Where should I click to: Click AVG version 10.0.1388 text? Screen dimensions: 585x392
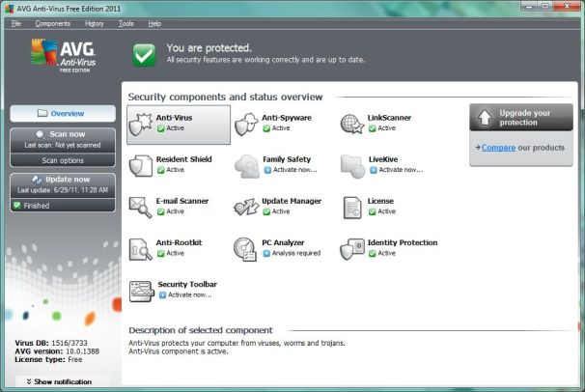tap(57, 351)
